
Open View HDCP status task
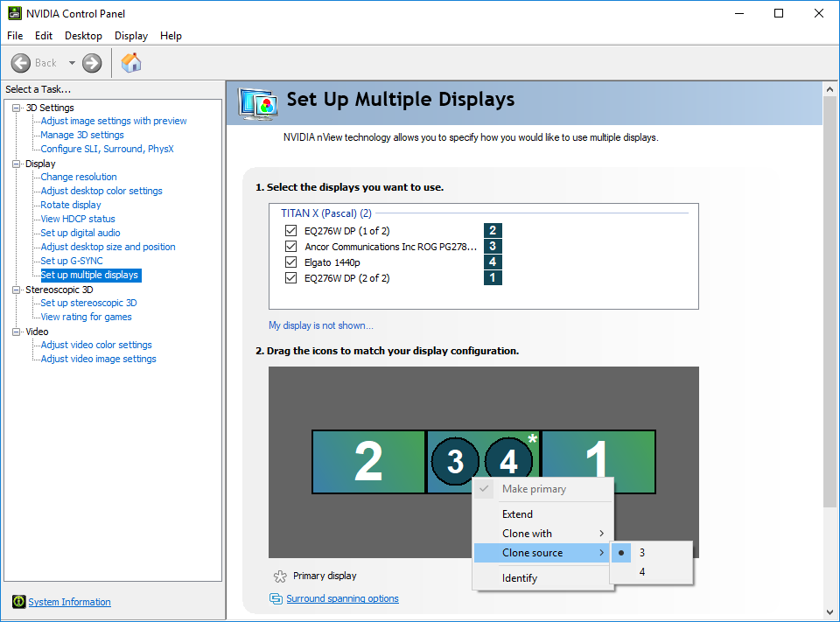[78, 219]
